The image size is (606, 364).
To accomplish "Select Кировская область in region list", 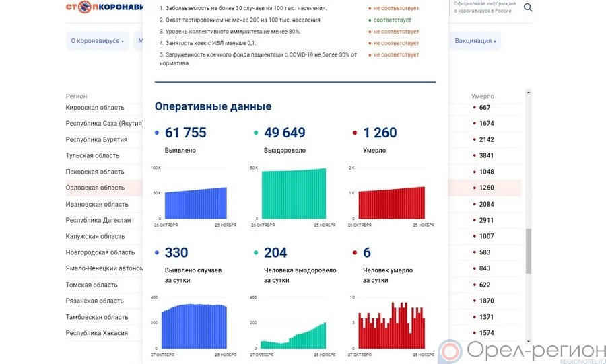I will [x=95, y=108].
